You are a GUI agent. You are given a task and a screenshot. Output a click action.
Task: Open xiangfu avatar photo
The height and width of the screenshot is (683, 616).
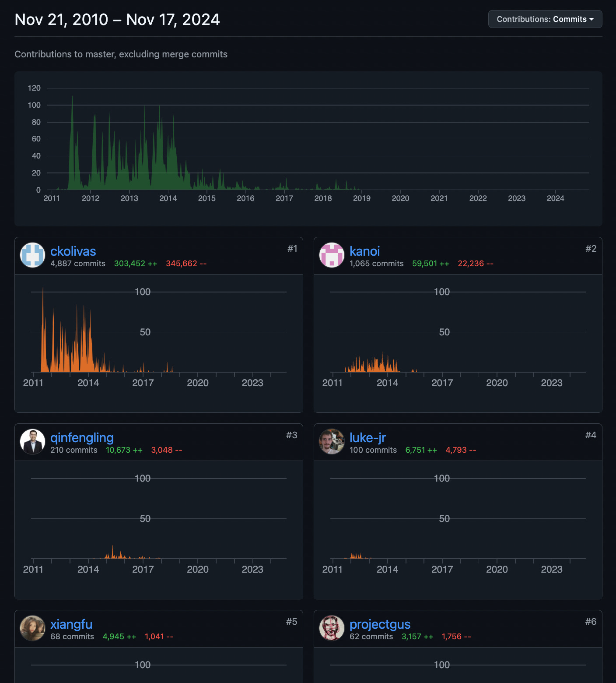point(33,628)
